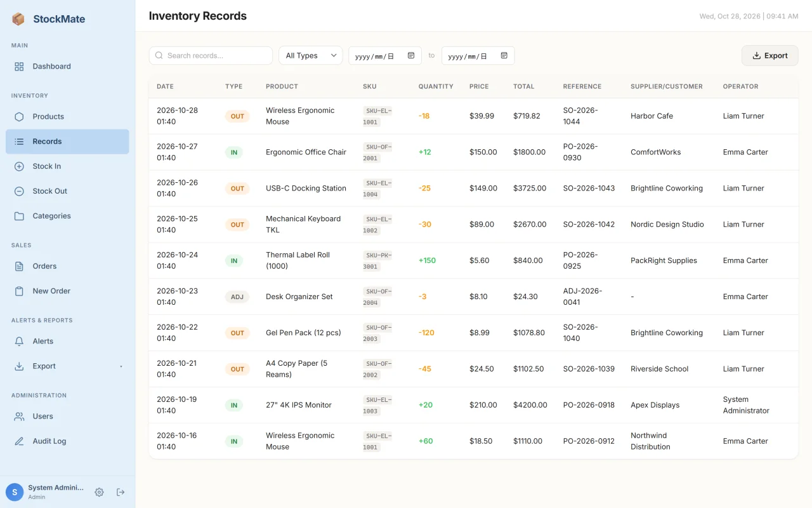Click the Stock In plus-circle icon

click(x=19, y=166)
